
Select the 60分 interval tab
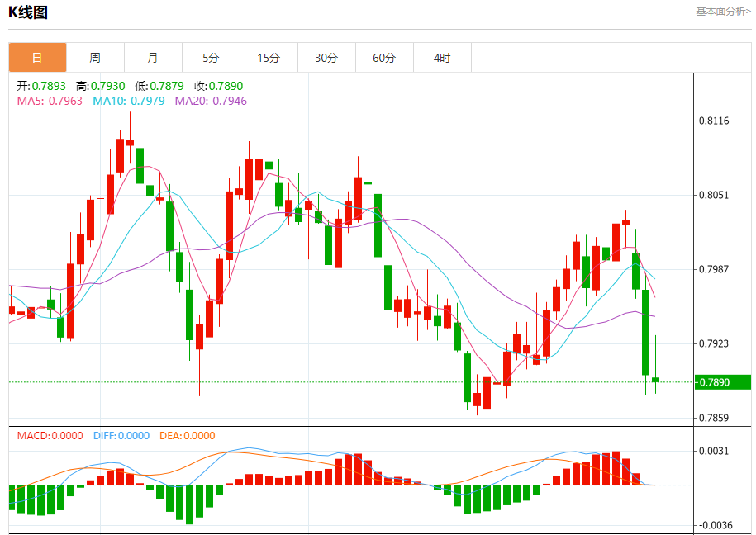tap(385, 58)
